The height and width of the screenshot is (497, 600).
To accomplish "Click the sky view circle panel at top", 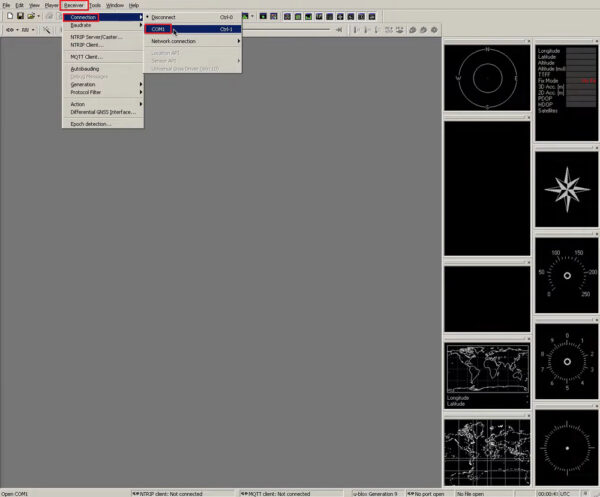I will click(486, 77).
